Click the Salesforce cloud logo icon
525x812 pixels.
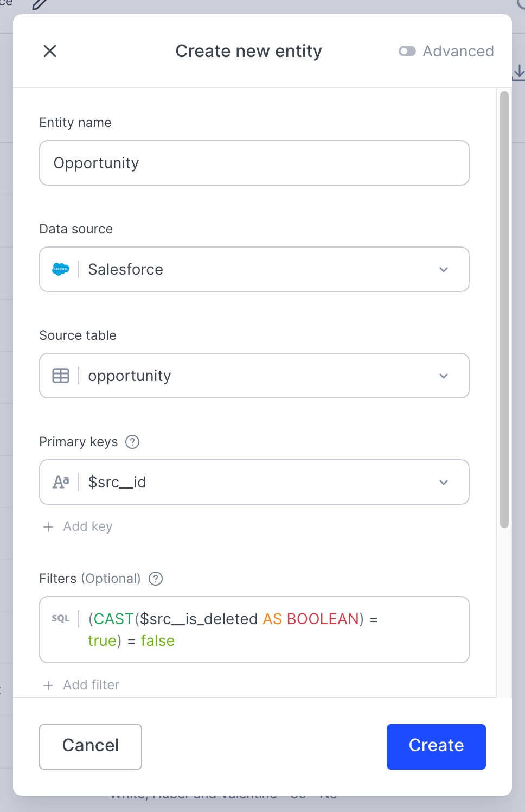point(61,269)
